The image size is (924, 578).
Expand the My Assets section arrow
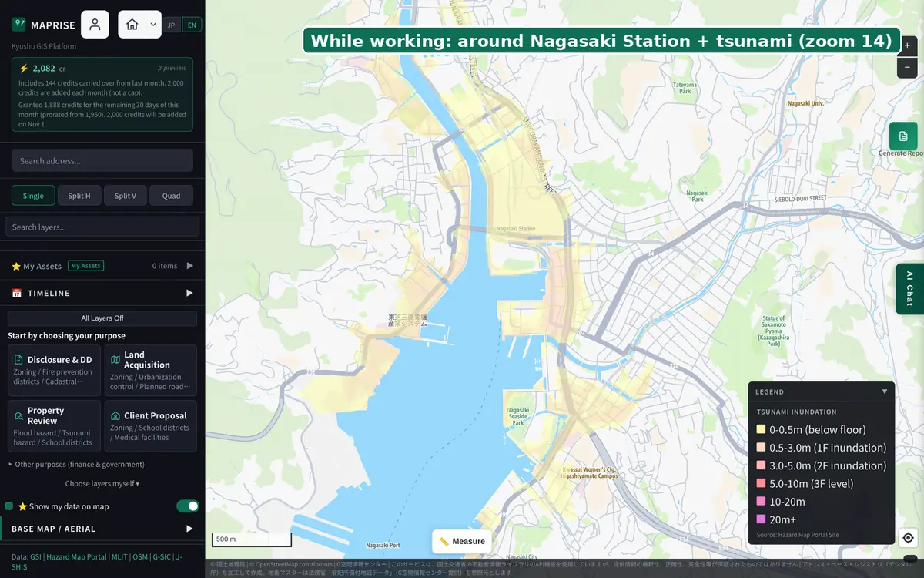[190, 266]
